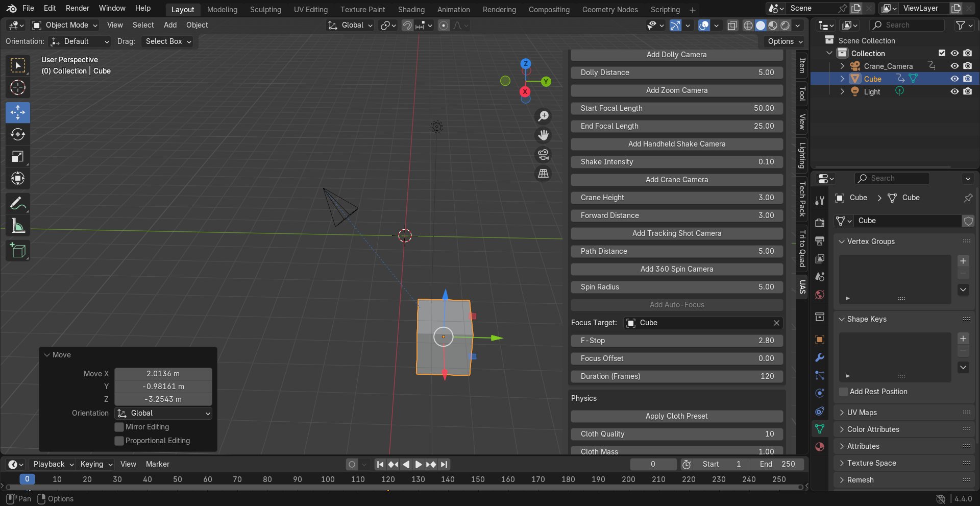This screenshot has width=980, height=506.
Task: Enable Mirror Editing in the Move panel
Action: click(119, 427)
